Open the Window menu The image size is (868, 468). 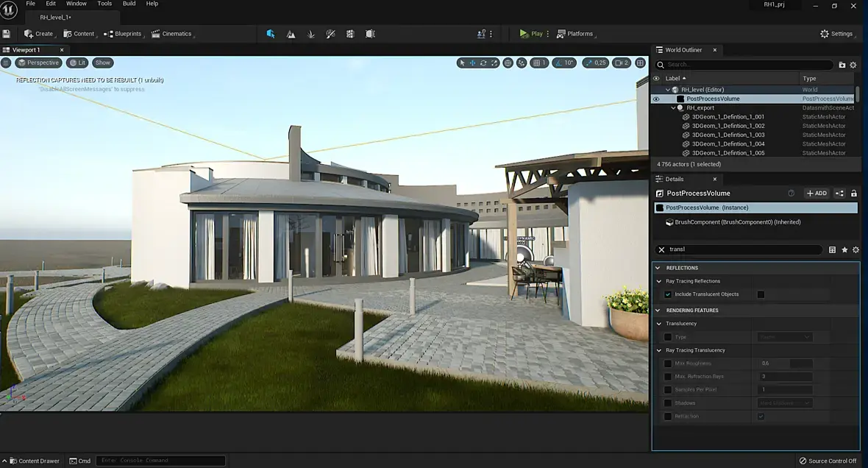pos(77,4)
